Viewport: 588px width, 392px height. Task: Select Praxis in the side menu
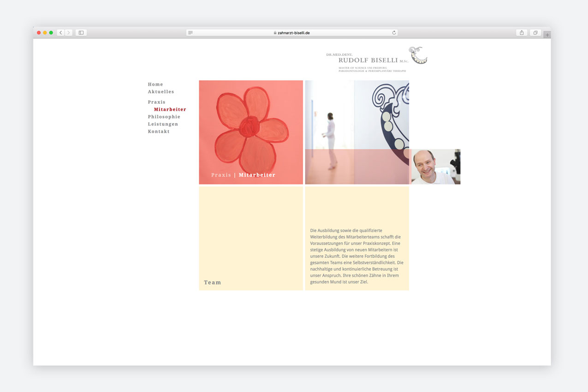[x=156, y=102]
